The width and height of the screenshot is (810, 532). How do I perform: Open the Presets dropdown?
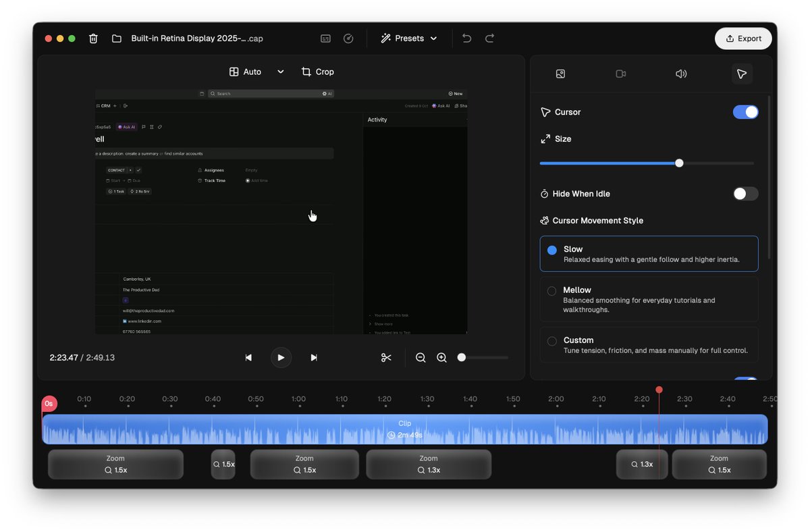click(409, 38)
